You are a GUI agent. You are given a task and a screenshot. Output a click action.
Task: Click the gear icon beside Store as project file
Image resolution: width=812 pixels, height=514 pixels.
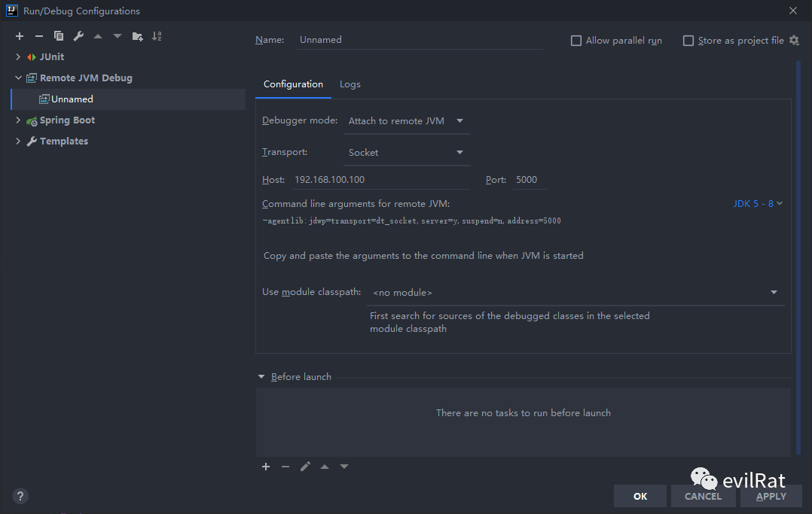794,41
